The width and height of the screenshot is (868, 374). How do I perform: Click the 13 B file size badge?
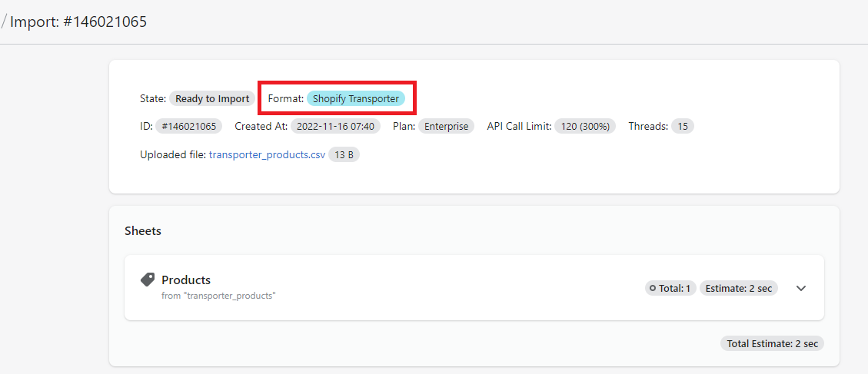pos(344,154)
